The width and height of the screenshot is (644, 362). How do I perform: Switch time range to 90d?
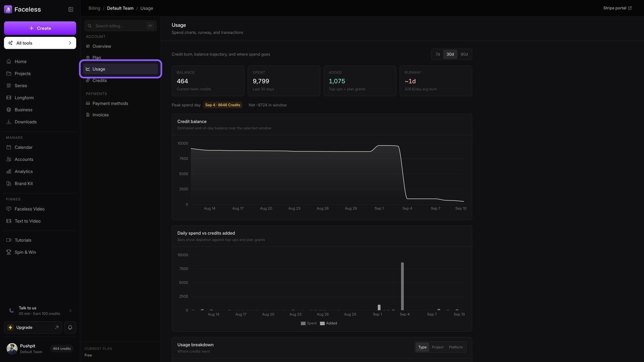[464, 54]
